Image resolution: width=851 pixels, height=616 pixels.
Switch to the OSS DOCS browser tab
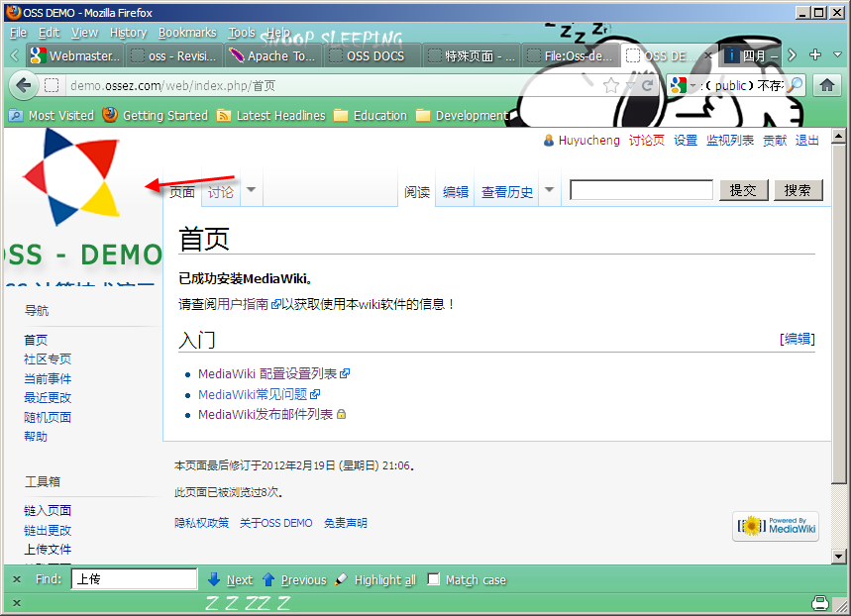[x=373, y=55]
